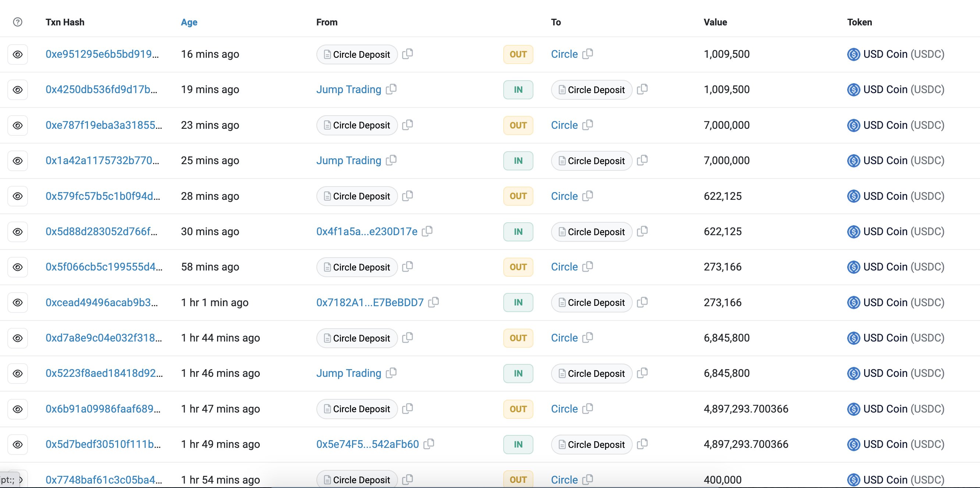Open transaction 0x5223f8aed18418d92 details
This screenshot has height=488, width=980.
[104, 373]
